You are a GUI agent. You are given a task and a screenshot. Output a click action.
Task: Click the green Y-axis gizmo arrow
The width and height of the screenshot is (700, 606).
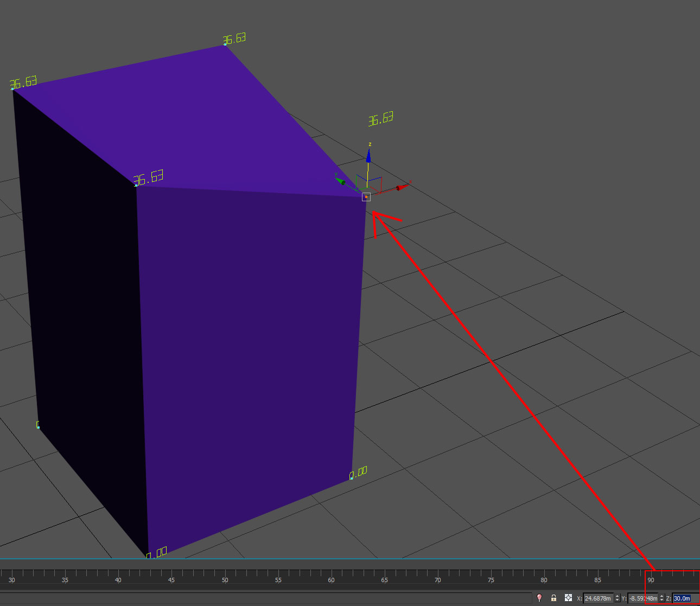(x=340, y=180)
